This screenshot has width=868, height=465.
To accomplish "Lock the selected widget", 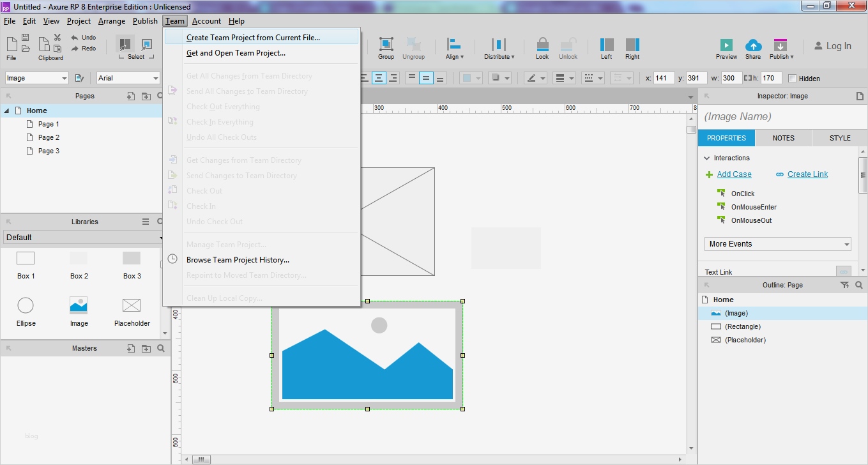I will coord(542,48).
